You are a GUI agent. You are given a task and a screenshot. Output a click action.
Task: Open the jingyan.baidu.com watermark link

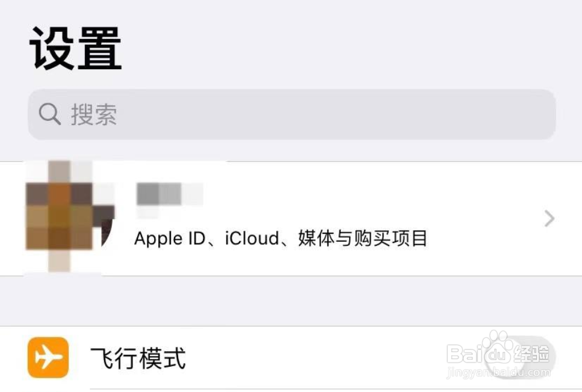[499, 372]
